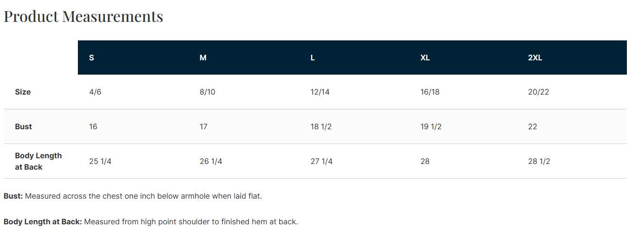Click the 19 1/2 bust value

pyautogui.click(x=431, y=126)
